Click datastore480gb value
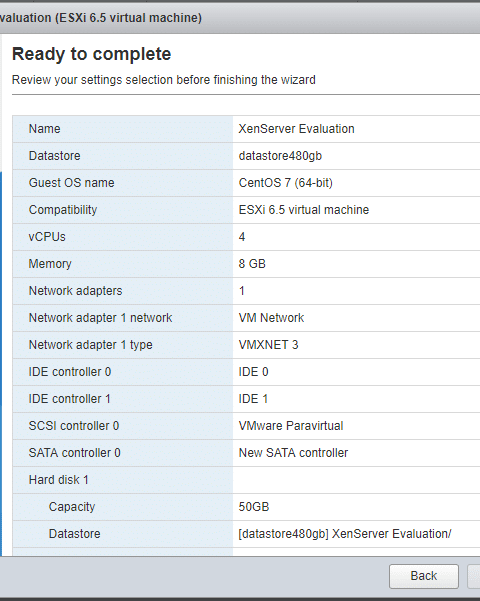This screenshot has width=480, height=601. coord(280,156)
